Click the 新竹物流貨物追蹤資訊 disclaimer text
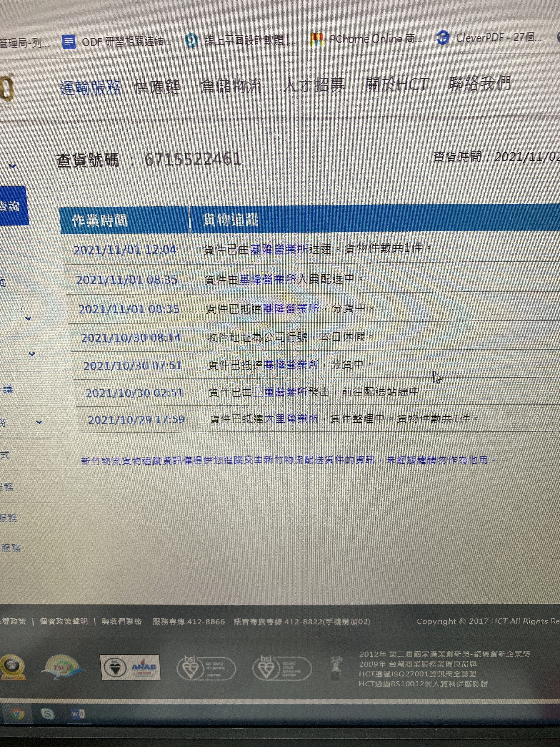Viewport: 560px width, 747px height. click(288, 460)
